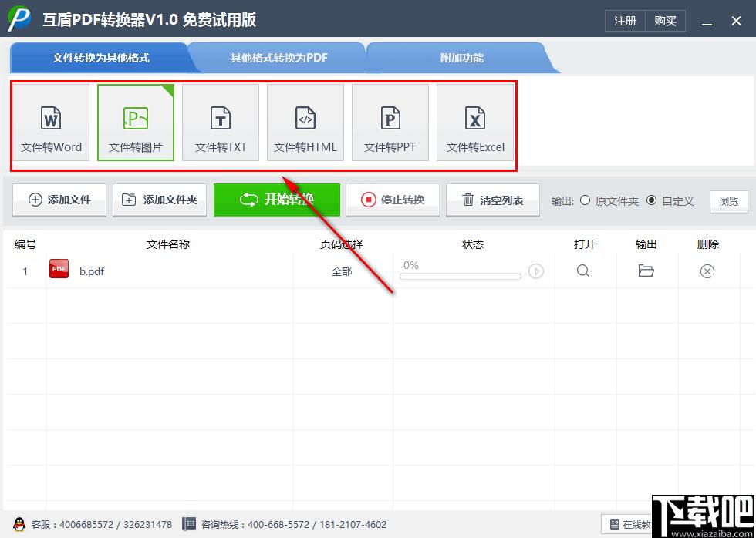Select the 文件转图片 conversion option
This screenshot has width=756, height=538.
coord(136,123)
